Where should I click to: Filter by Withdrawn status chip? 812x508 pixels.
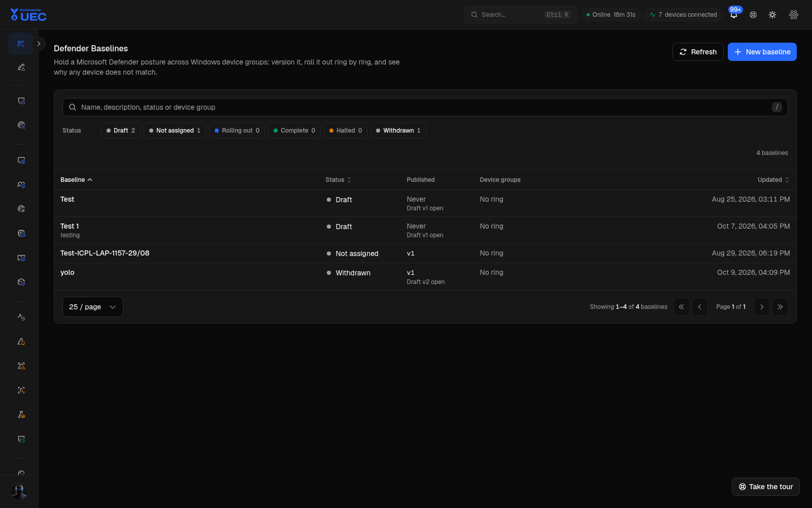pos(398,131)
